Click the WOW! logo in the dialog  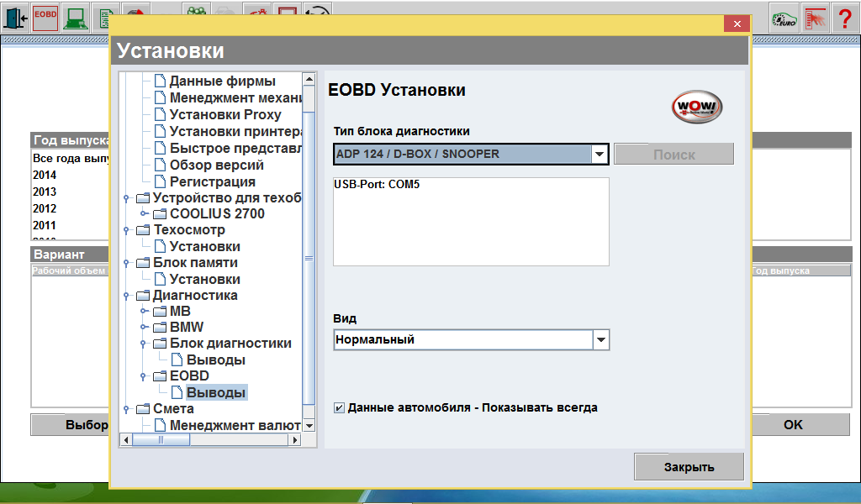(697, 107)
